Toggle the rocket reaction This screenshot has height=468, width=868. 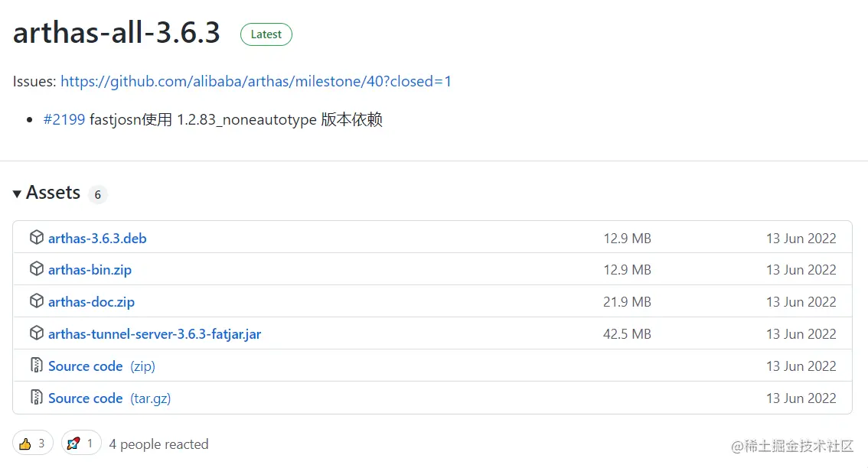pos(81,443)
